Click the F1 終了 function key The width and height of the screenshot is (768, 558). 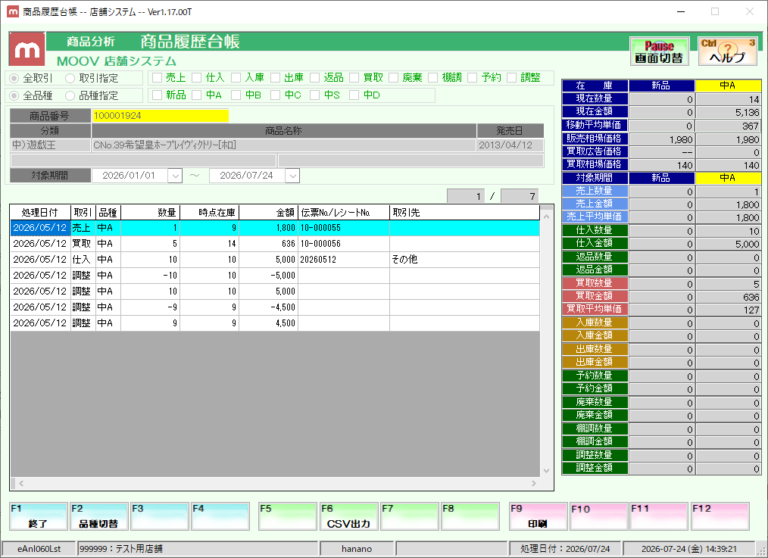(38, 516)
